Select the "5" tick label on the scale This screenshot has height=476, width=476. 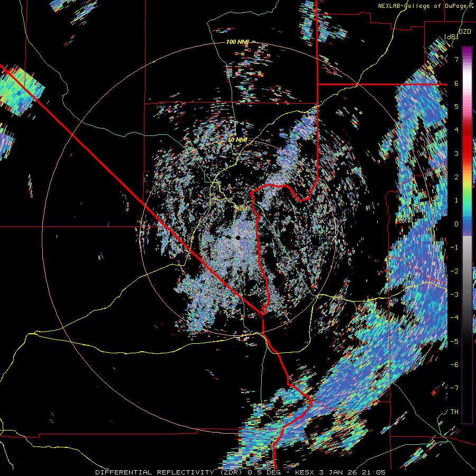coord(456,106)
